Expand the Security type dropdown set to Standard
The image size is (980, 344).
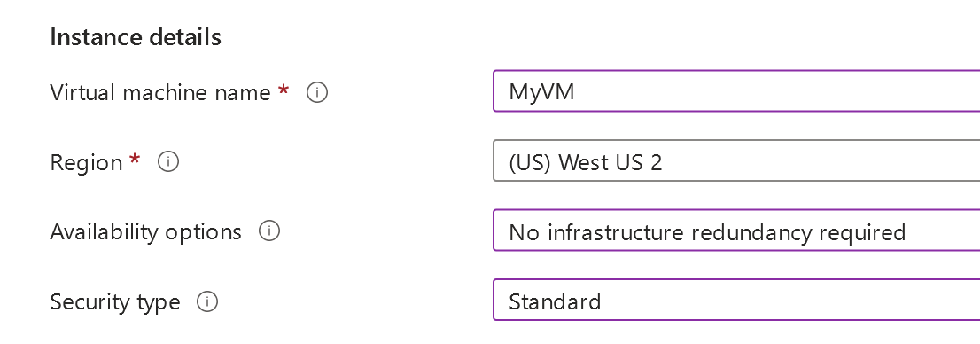click(736, 300)
